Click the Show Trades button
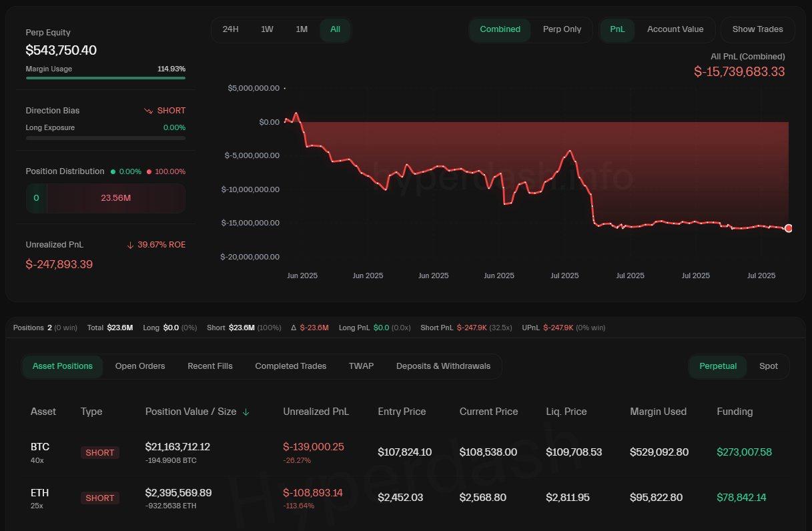812x531 pixels. click(757, 29)
